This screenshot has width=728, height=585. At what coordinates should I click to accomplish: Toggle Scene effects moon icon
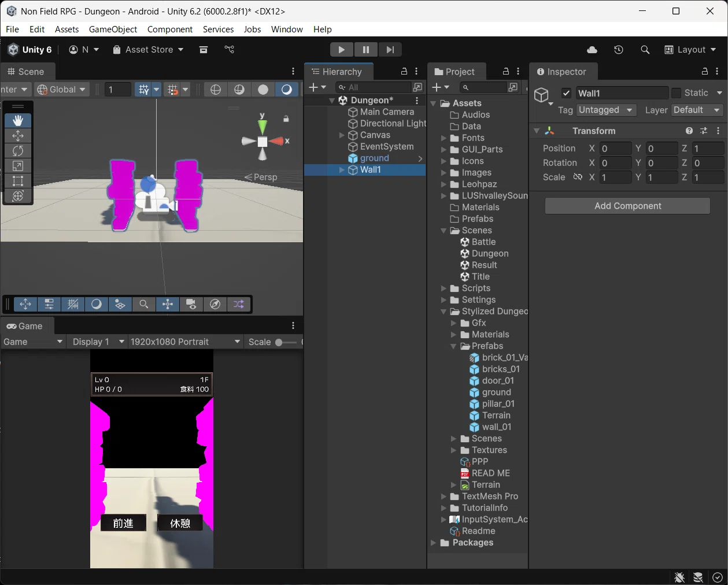pyautogui.click(x=287, y=90)
